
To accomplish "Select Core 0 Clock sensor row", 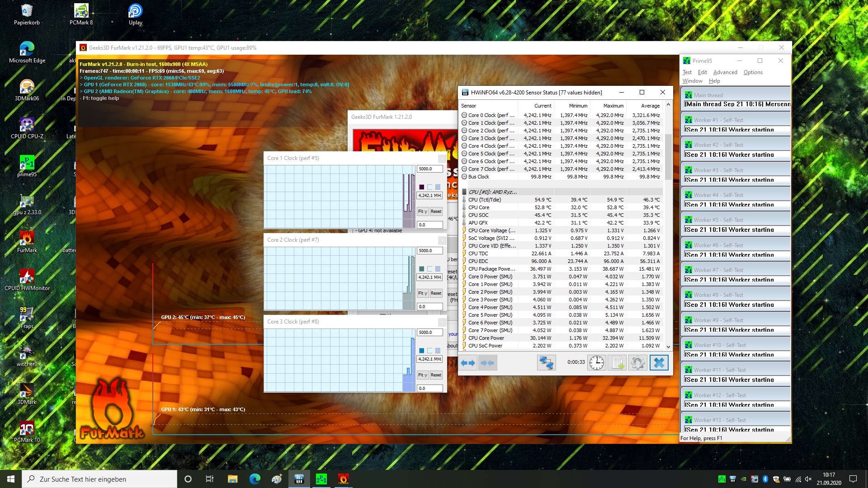I will (x=561, y=115).
